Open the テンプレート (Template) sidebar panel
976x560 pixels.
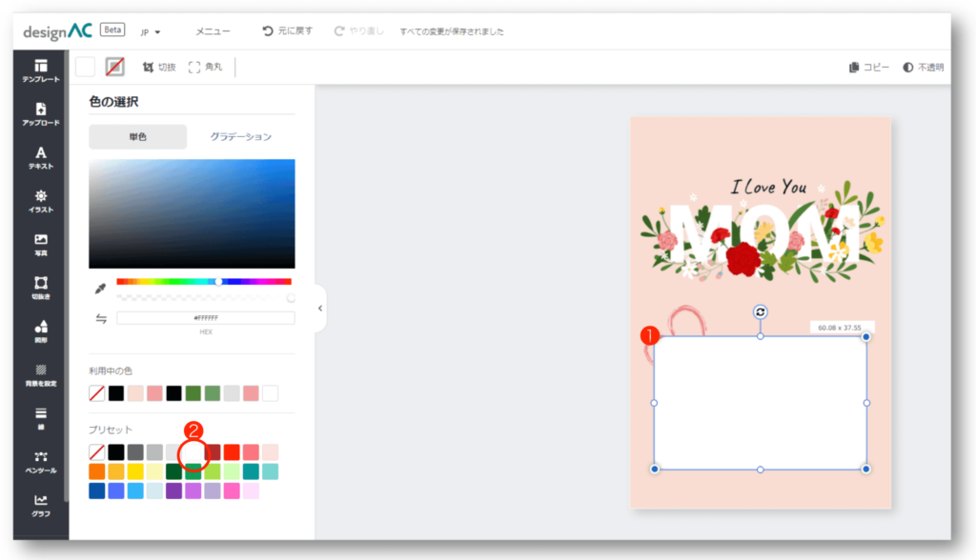click(41, 70)
